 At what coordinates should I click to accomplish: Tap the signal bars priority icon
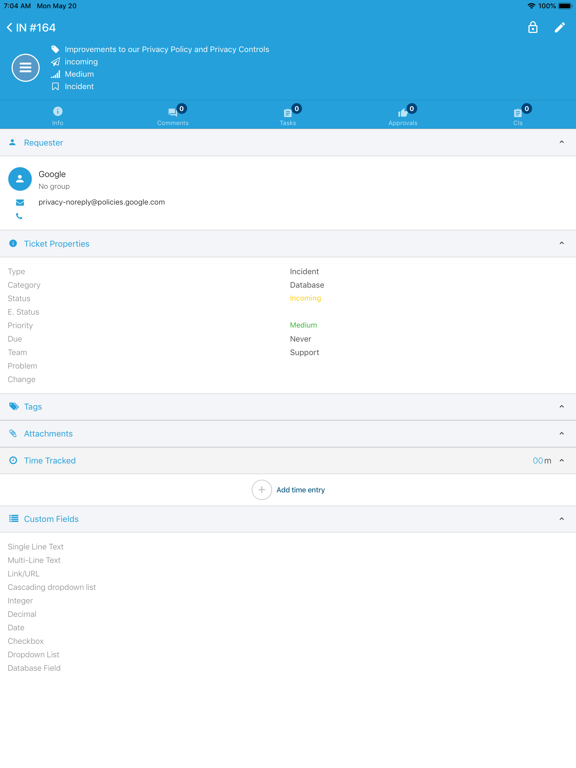55,74
